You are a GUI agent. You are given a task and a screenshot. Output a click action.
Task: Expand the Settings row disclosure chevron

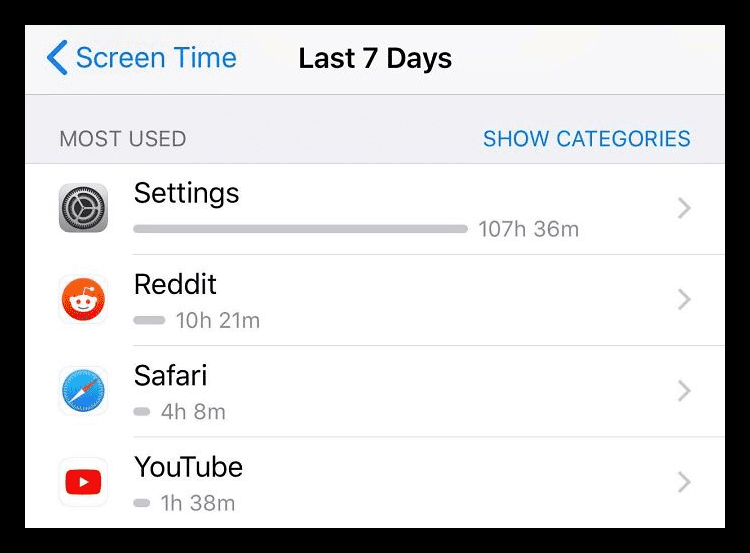pyautogui.click(x=684, y=208)
